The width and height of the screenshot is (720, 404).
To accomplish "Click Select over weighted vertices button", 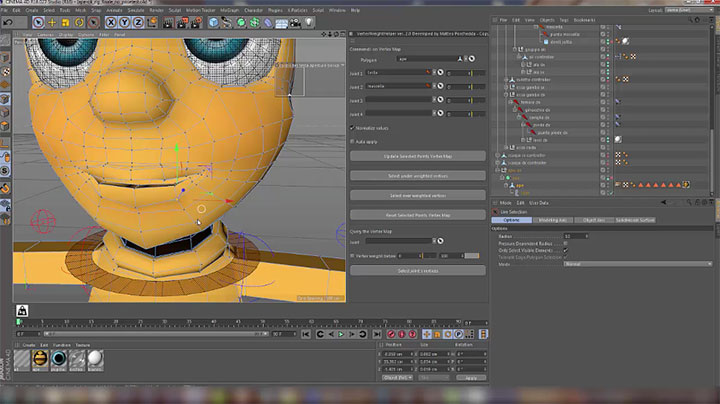I will pyautogui.click(x=417, y=195).
